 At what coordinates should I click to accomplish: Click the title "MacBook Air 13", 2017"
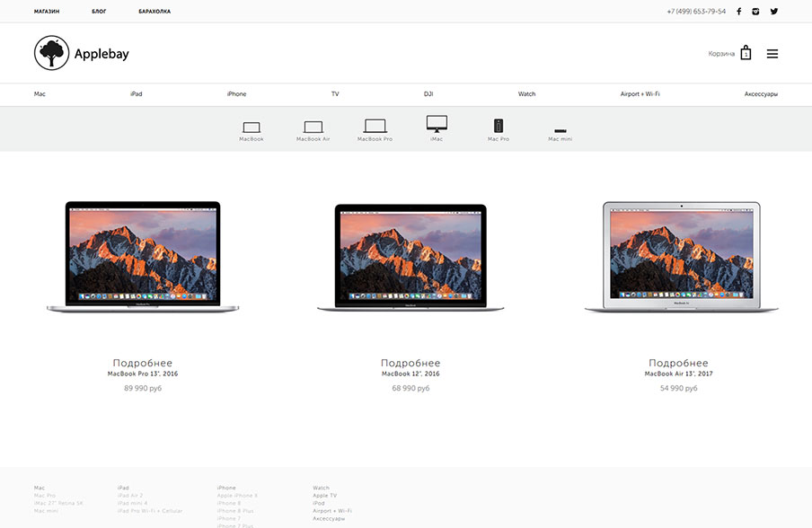678,374
